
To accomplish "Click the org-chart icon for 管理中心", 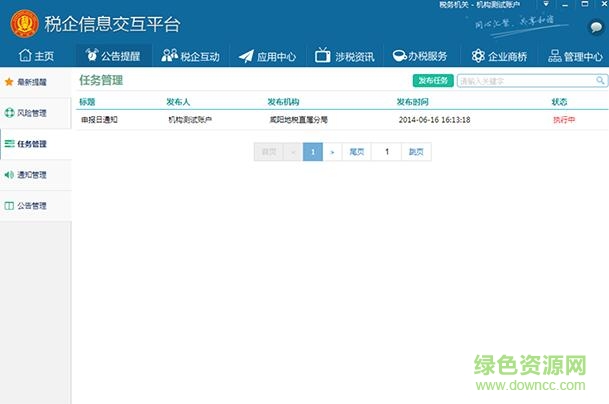I will [555, 56].
